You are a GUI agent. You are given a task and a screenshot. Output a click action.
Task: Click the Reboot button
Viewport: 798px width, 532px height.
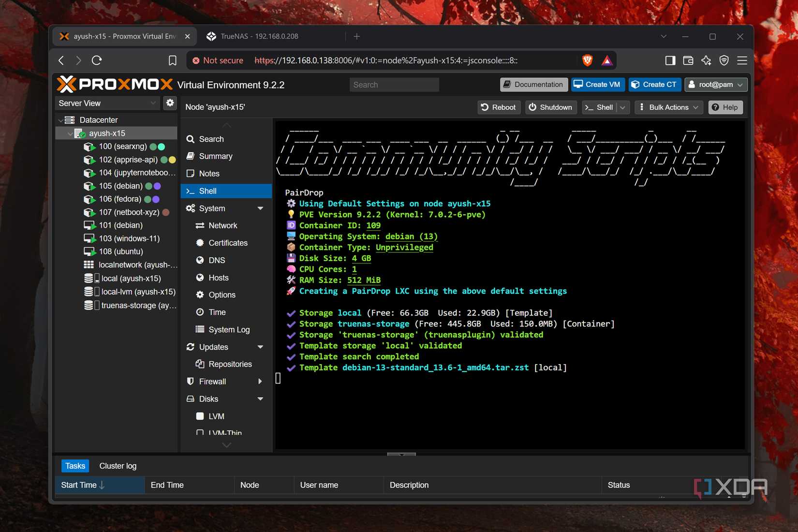[499, 107]
